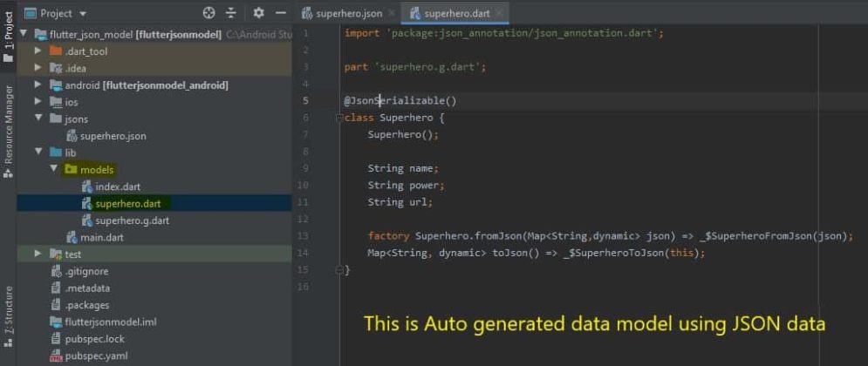Click the android module folder icon
Screen dimensions: 868x366
tap(55, 85)
